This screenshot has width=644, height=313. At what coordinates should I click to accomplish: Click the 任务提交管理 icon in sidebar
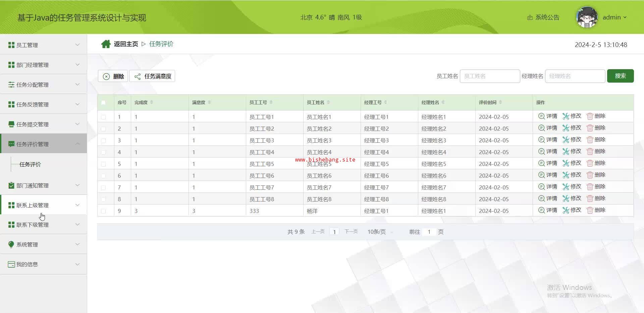tap(11, 124)
